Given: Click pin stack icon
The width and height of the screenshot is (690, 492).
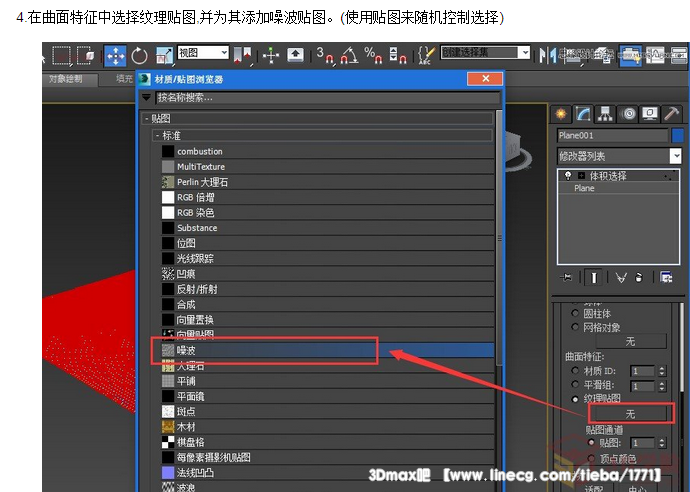Looking at the screenshot, I should [566, 278].
